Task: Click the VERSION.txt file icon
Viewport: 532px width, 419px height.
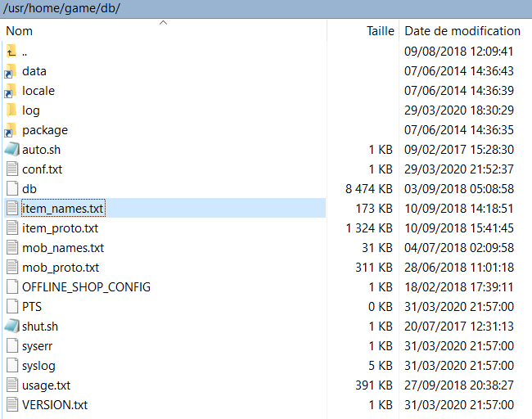Action: (x=12, y=405)
